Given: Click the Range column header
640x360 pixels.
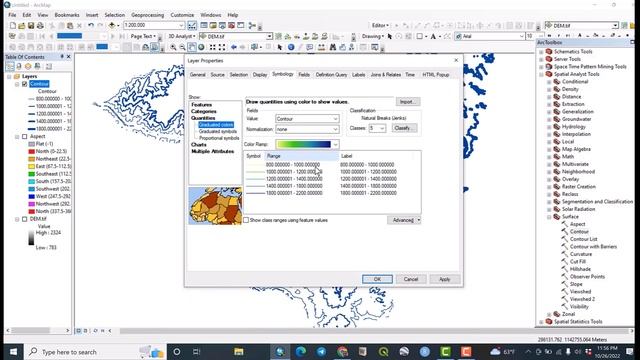Looking at the screenshot, I should coord(302,156).
